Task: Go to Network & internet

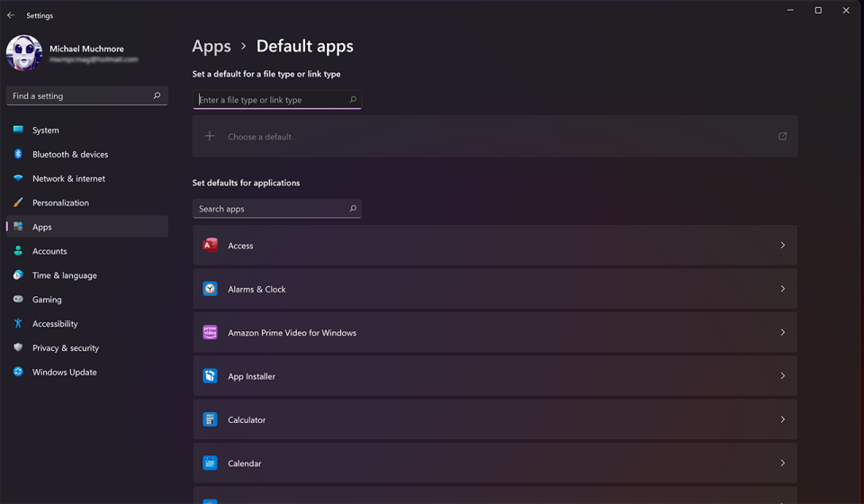Action: 87,178
